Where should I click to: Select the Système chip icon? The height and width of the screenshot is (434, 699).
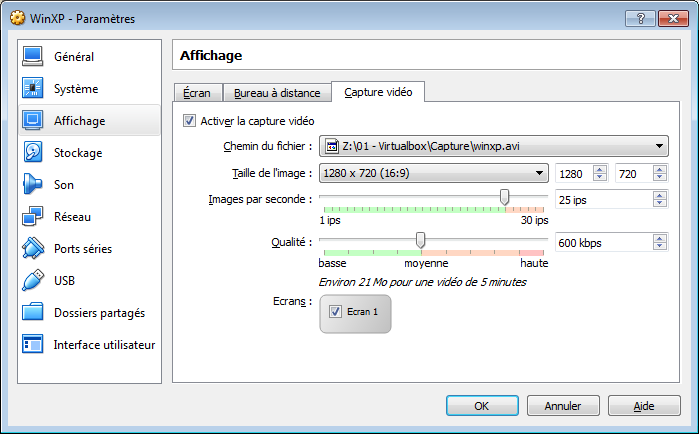(x=33, y=89)
